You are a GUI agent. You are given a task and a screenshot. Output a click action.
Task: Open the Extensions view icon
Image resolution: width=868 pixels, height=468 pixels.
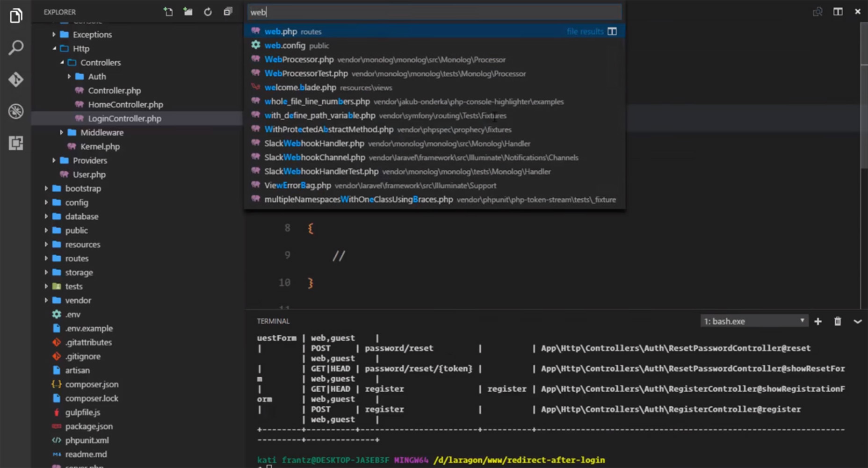16,143
